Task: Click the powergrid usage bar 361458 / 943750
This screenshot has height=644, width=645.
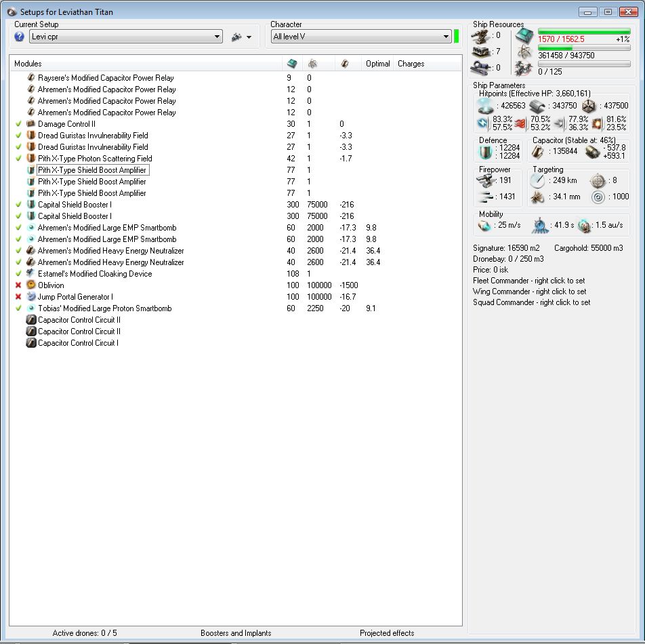Action: (x=584, y=47)
